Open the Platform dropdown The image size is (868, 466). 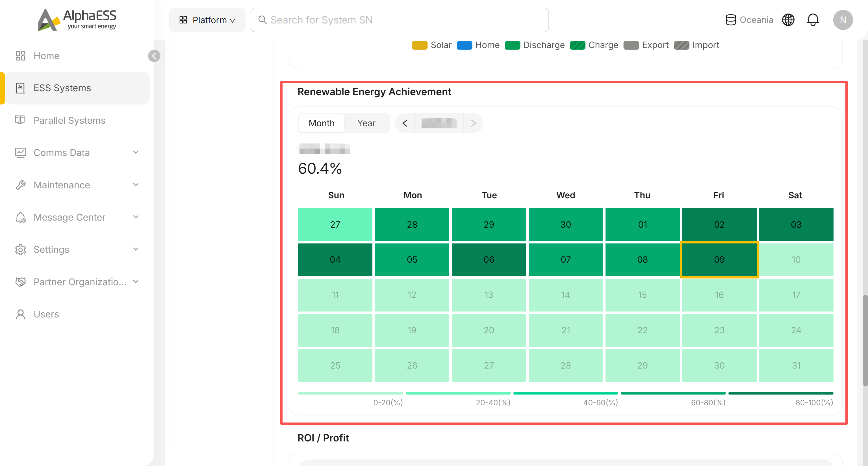point(207,20)
